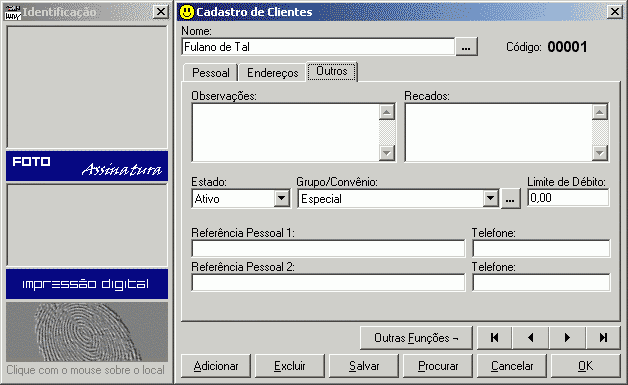Screen dimensions: 628x385
Task: Go to the previous client record
Action: point(530,338)
